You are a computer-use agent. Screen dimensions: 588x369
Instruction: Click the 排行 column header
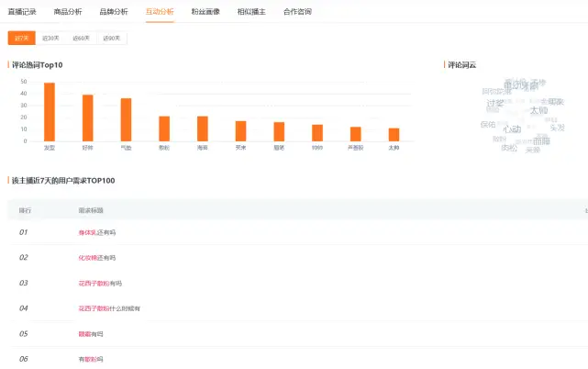point(25,210)
